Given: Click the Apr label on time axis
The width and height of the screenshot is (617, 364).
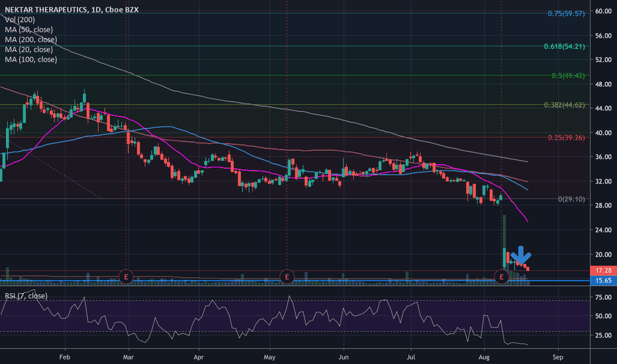Looking at the screenshot, I should point(199,357).
